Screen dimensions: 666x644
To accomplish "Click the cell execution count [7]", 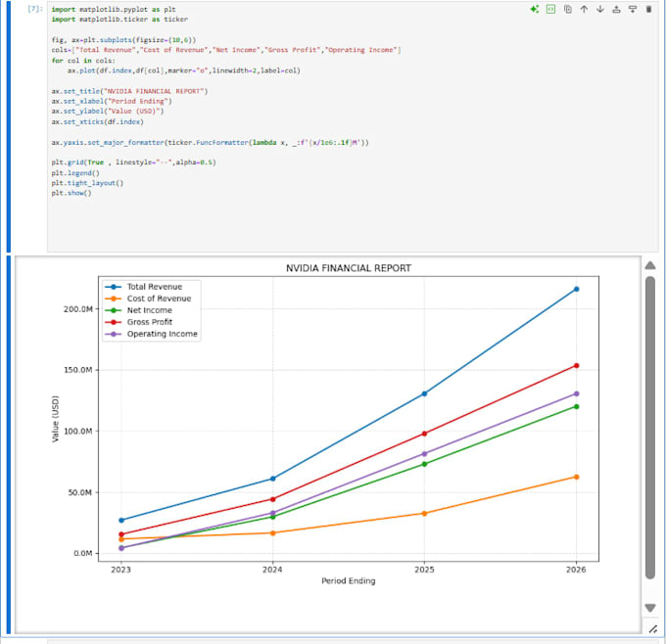I will [35, 9].
